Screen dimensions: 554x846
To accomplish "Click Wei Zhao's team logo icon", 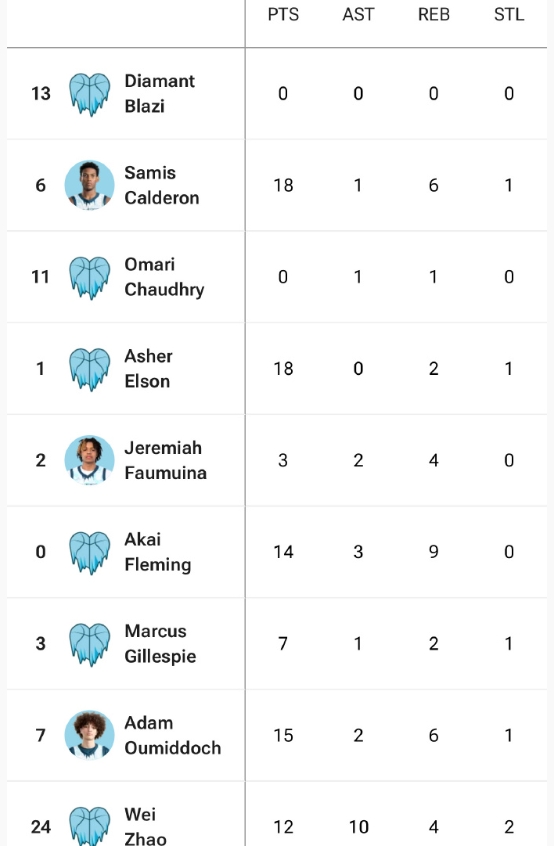I will point(90,826).
